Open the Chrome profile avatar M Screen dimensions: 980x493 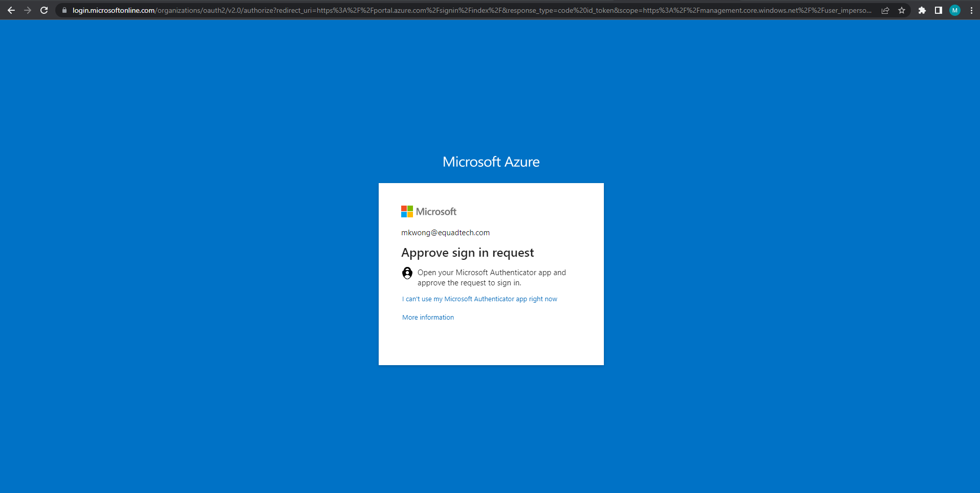(x=955, y=10)
